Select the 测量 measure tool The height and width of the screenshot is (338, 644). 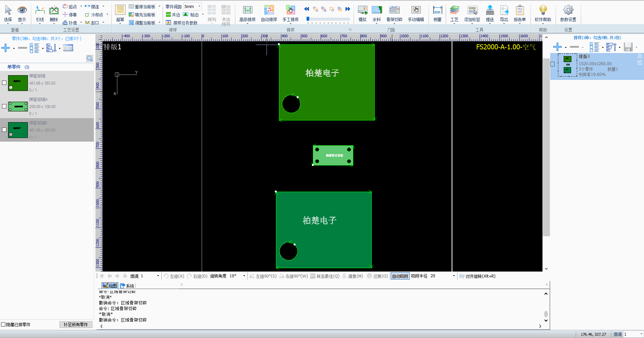pyautogui.click(x=437, y=14)
